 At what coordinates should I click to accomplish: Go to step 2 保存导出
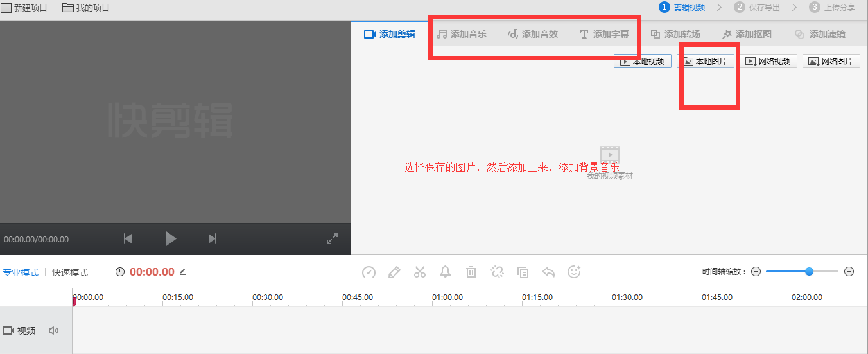point(758,7)
